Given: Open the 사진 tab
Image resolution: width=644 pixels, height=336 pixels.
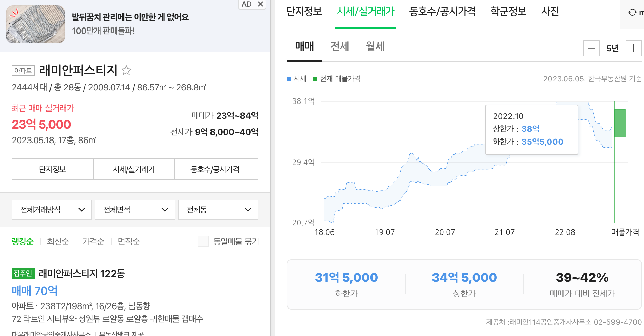Looking at the screenshot, I should point(550,12).
